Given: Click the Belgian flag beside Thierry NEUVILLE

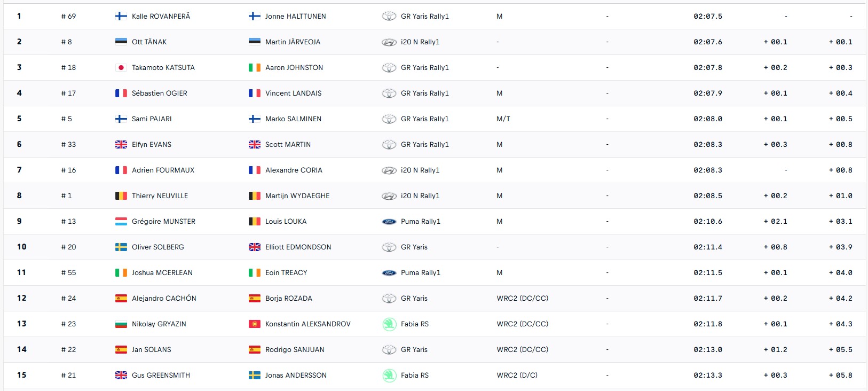Looking at the screenshot, I should 121,196.
